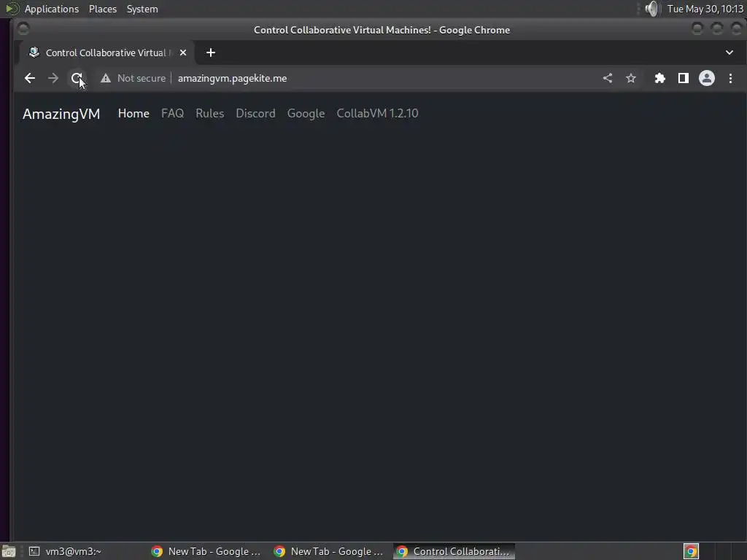747x560 pixels.
Task: Click the AmazingVM brand logo
Action: [x=61, y=114]
